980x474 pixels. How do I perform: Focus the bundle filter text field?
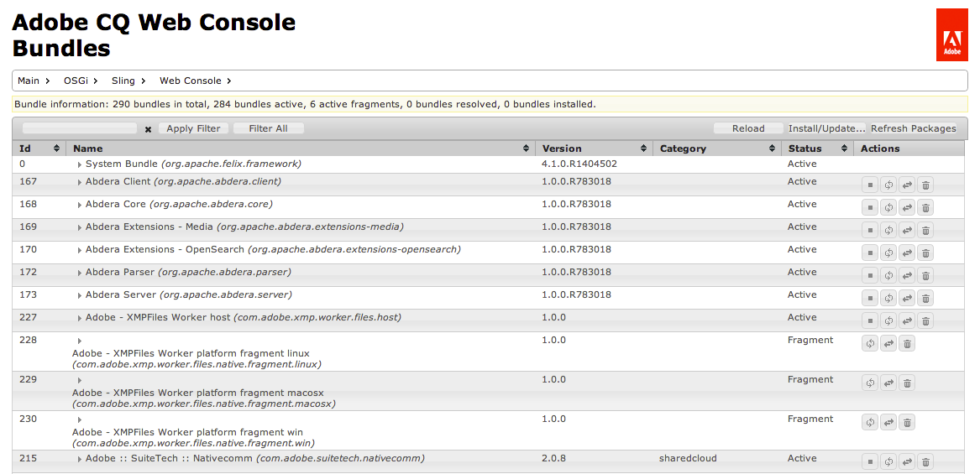point(80,128)
